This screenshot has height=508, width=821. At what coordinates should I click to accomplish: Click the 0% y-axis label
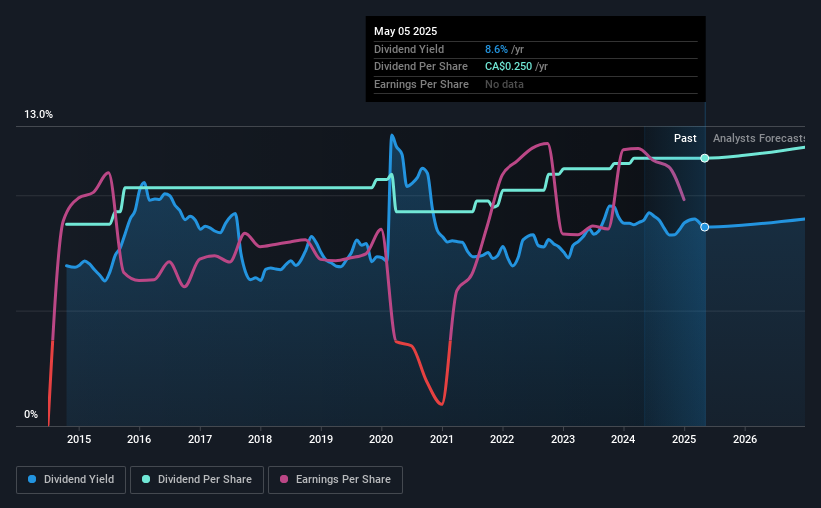coord(31,414)
